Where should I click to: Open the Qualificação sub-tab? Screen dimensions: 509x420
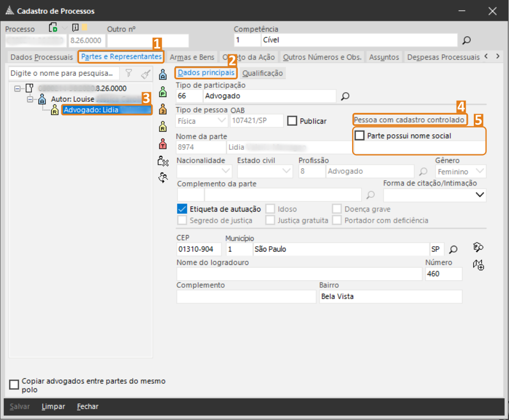coord(263,73)
